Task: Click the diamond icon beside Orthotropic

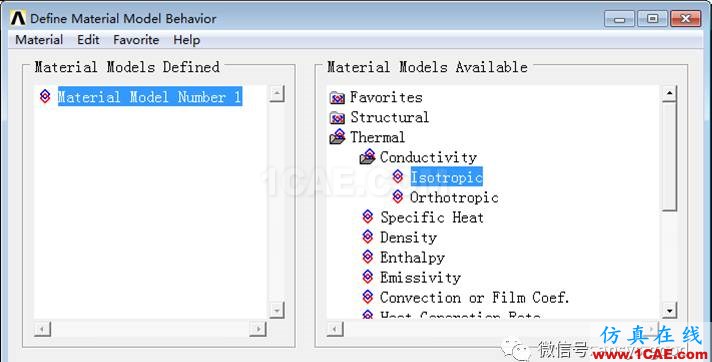Action: 398,197
